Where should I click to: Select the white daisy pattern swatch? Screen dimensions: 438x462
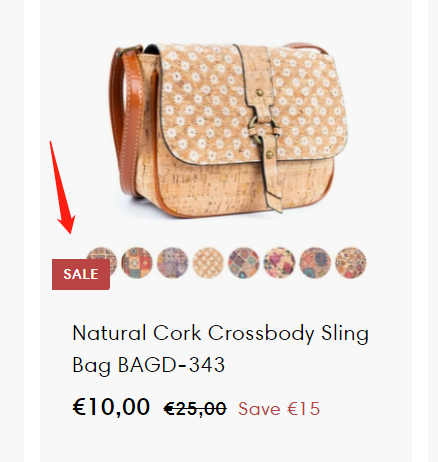(208, 263)
